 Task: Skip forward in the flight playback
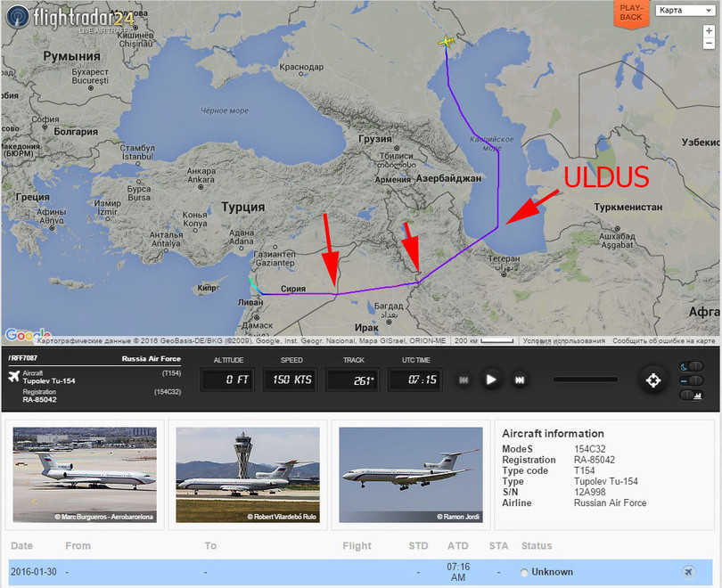click(x=520, y=380)
